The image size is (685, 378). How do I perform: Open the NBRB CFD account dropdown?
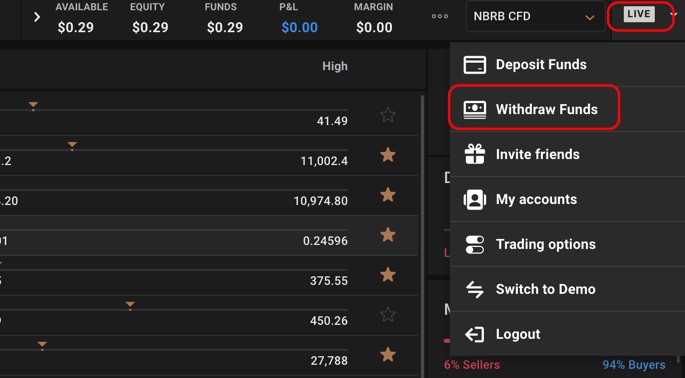pyautogui.click(x=535, y=17)
